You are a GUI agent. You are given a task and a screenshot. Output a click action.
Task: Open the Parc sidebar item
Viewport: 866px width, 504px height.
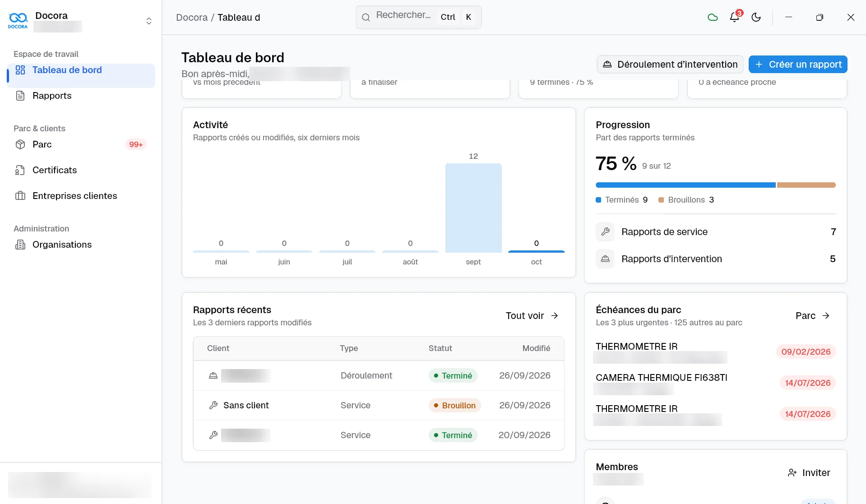click(81, 144)
